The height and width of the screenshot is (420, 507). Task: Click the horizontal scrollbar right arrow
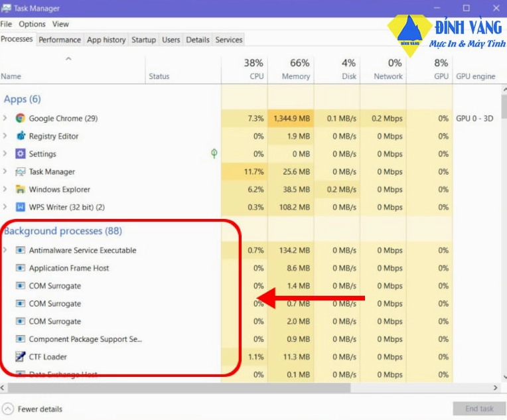[x=495, y=387]
